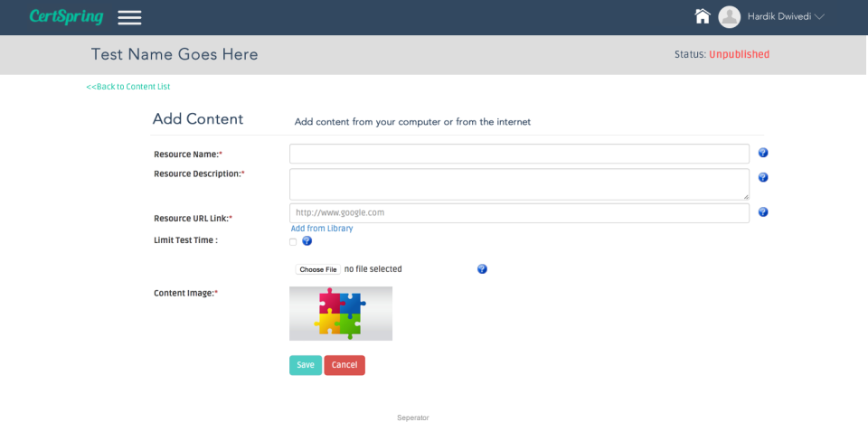The image size is (868, 422).
Task: Go back to Content List
Action: click(128, 87)
